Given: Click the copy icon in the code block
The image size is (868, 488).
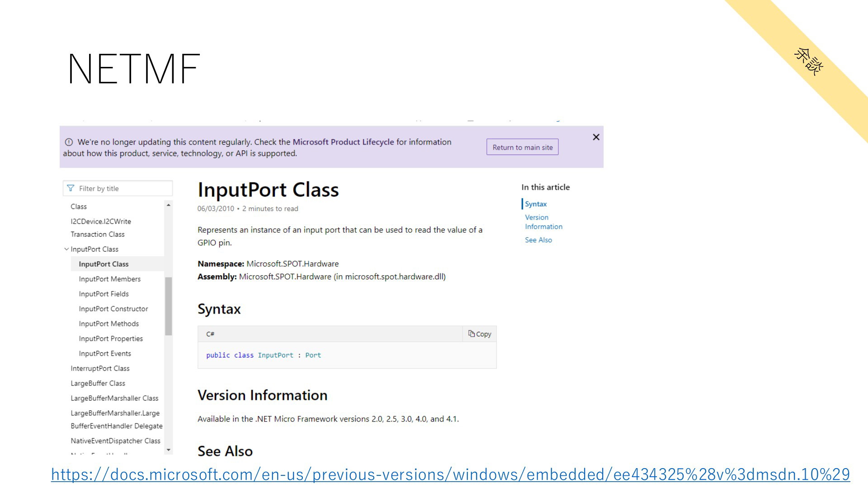Looking at the screenshot, I should pos(472,333).
